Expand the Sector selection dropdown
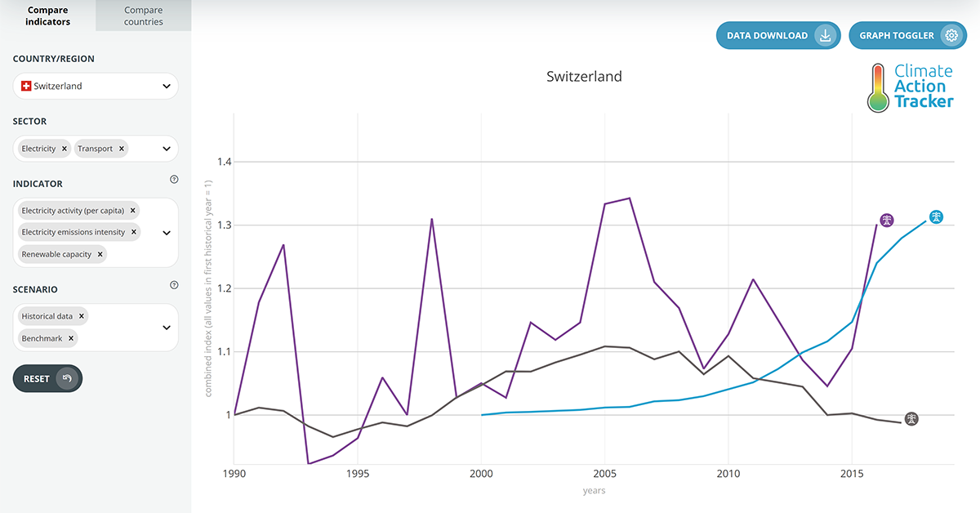980x513 pixels. [x=166, y=148]
